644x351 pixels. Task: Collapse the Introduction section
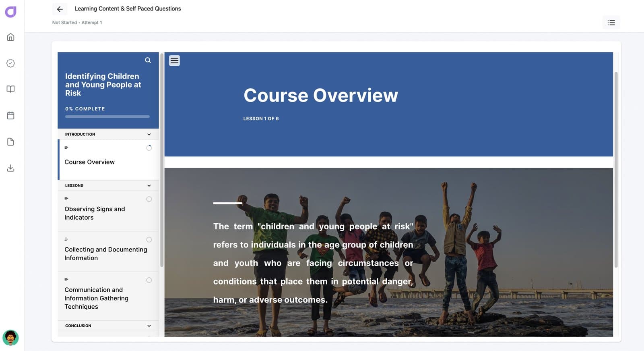click(108, 134)
